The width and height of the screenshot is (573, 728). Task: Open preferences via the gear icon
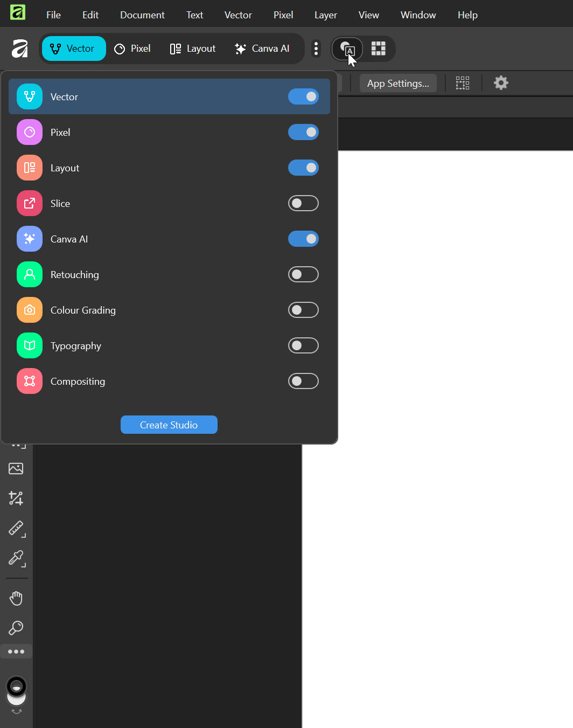501,83
